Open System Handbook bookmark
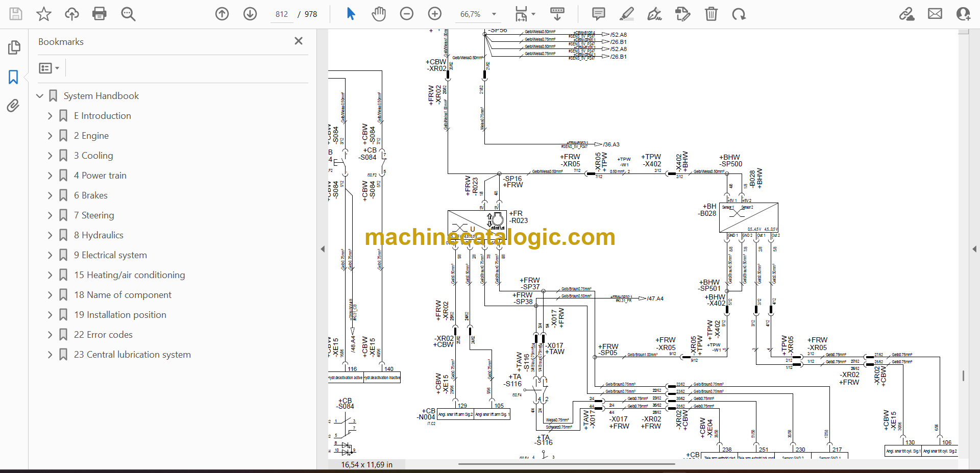Viewport: 980px width, 473px height. point(101,96)
